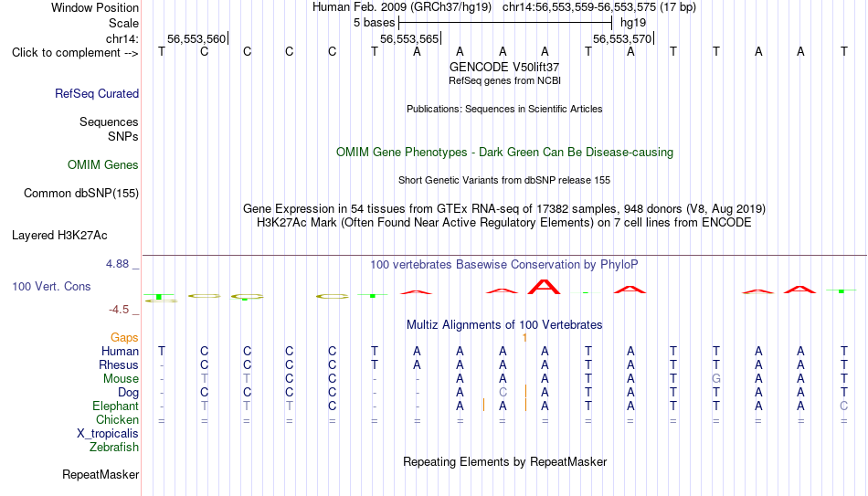
Task: Click '100 vertebrates Basewise Conservation by PhyloP' title
Action: (504, 265)
